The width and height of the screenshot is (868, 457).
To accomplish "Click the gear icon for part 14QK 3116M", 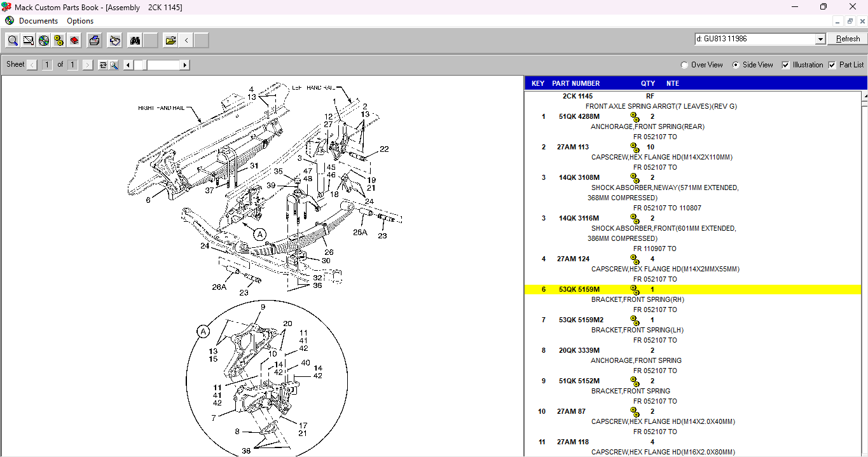I will (x=635, y=219).
